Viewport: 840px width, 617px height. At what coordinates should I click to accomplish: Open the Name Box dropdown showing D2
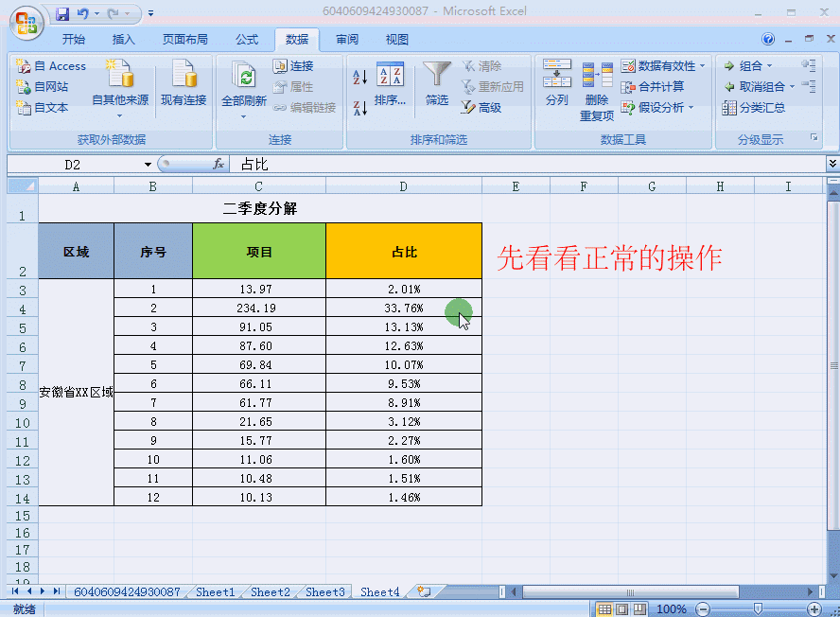(x=148, y=163)
